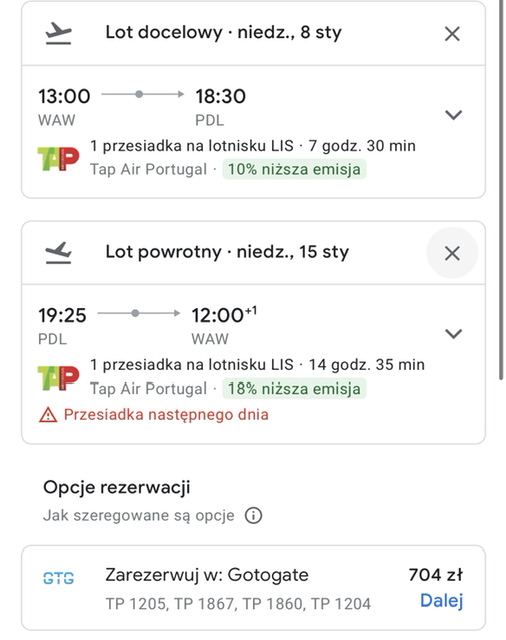Image resolution: width=506 pixels, height=640 pixels.
Task: Open the info icon next to Jak szeregowane są opcje
Action: click(x=253, y=516)
